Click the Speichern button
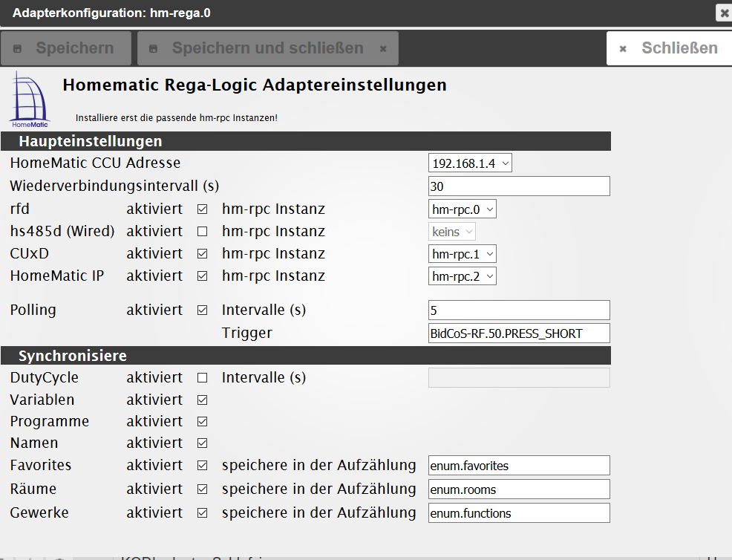732x560 pixels. [66, 48]
